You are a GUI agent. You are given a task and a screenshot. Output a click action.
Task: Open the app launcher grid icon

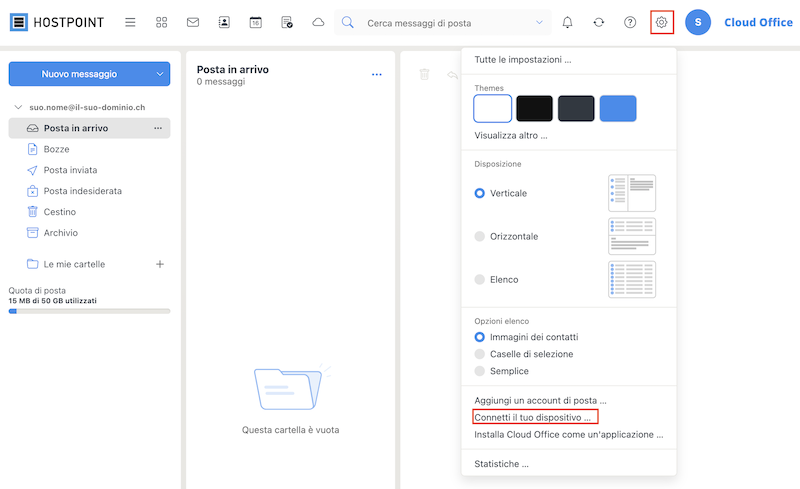161,22
